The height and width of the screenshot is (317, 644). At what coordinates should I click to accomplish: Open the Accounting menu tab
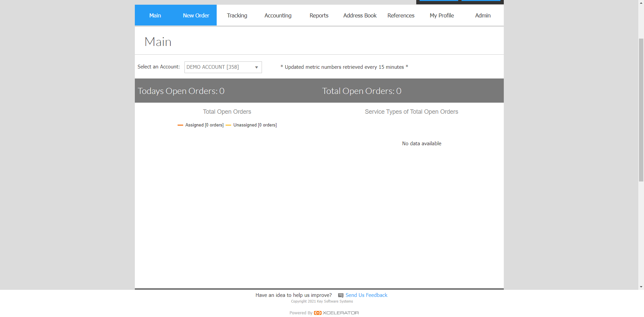tap(278, 15)
